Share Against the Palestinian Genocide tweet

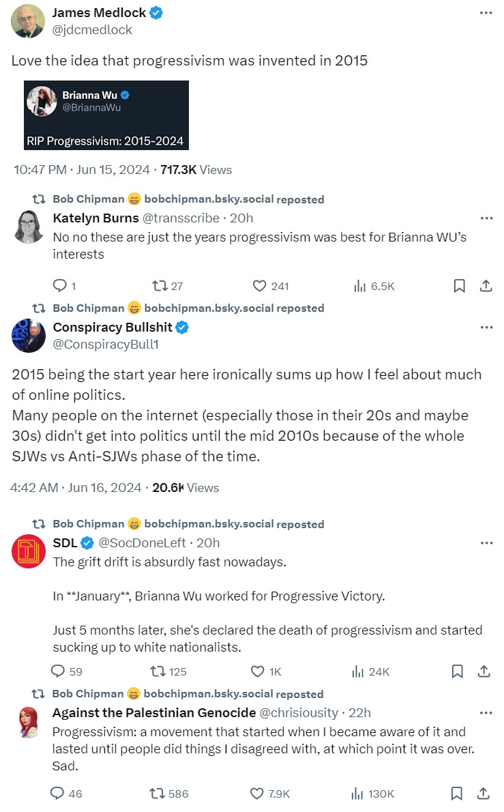point(484,794)
